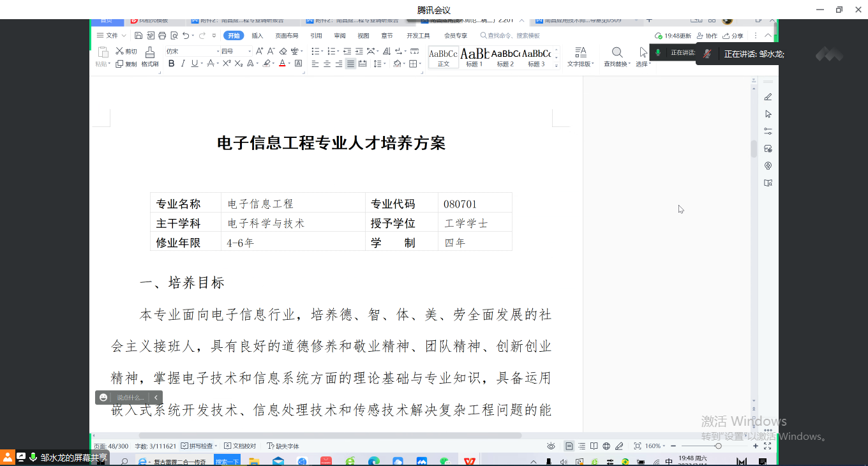Viewport: 868px width, 466px height.
Task: Click the 分享 (Share) button
Action: 733,36
